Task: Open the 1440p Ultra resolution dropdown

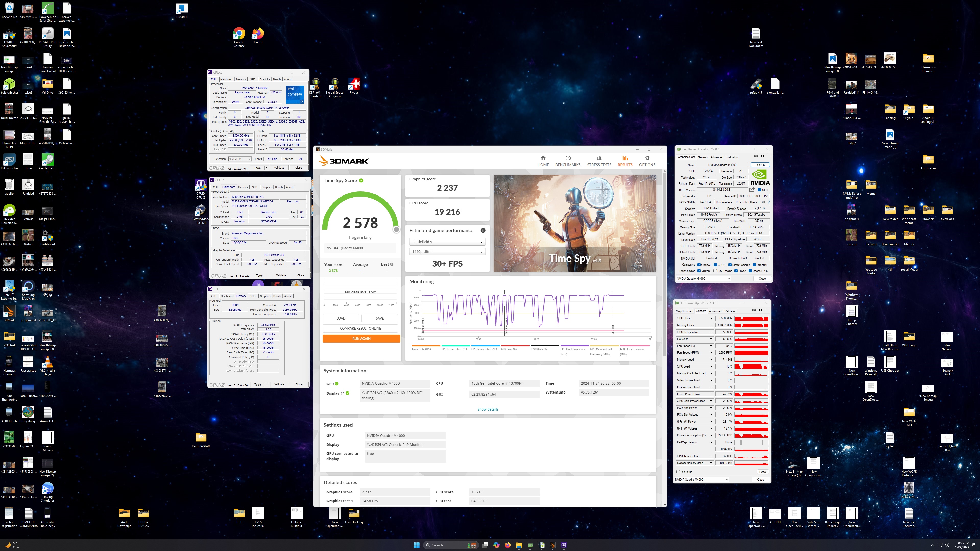Action: click(x=447, y=251)
